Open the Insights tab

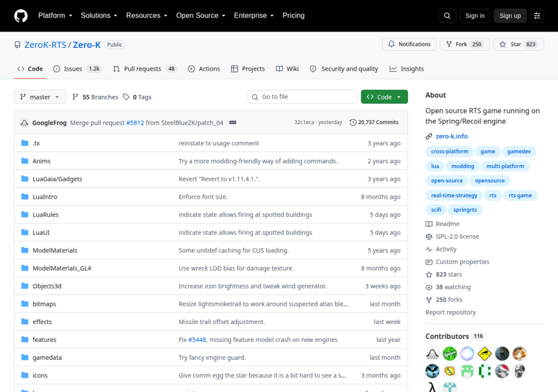click(407, 69)
